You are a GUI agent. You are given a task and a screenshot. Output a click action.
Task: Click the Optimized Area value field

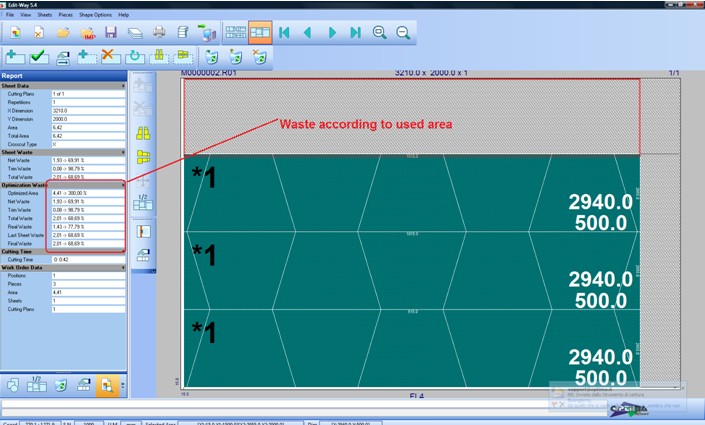[88, 193]
